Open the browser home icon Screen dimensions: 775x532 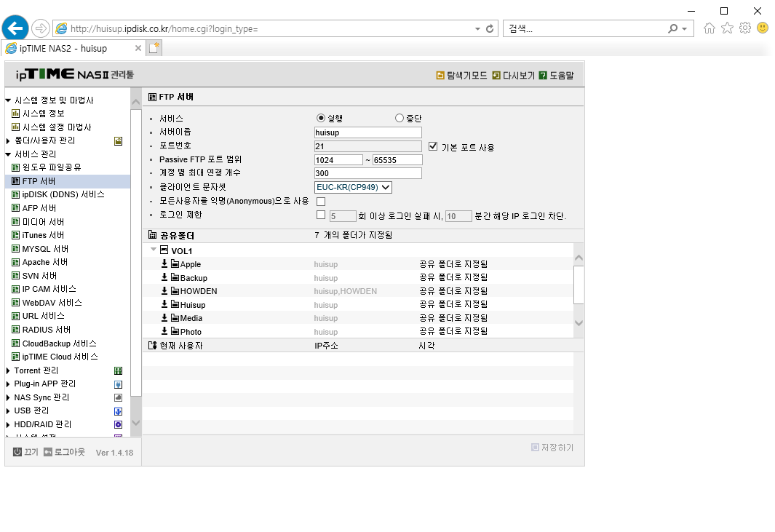coord(710,28)
